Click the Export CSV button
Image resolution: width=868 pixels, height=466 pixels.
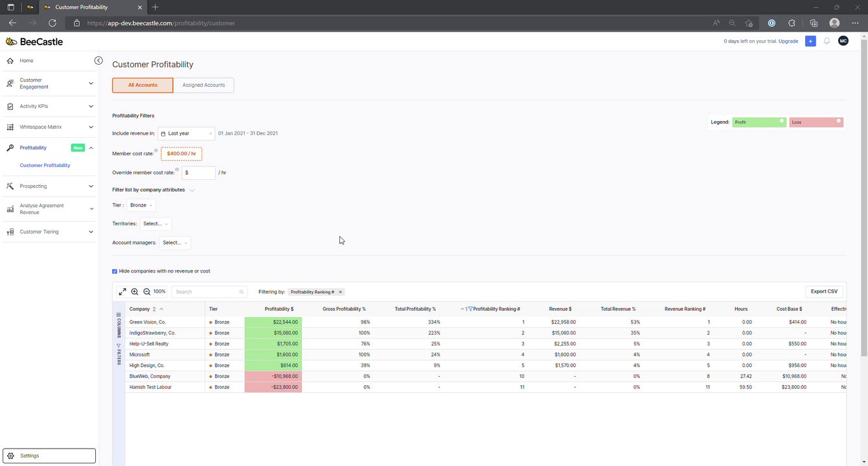coord(824,292)
